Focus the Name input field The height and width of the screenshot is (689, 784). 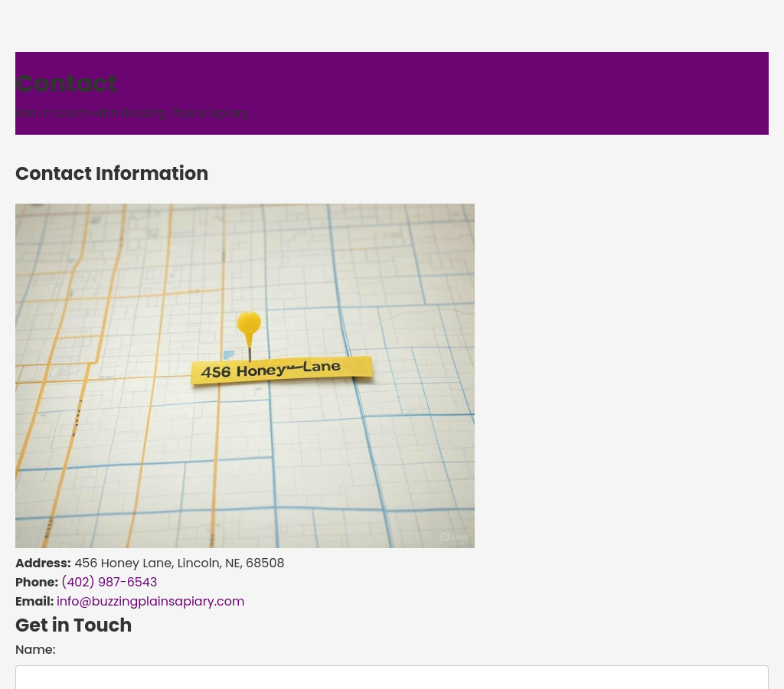click(x=392, y=678)
